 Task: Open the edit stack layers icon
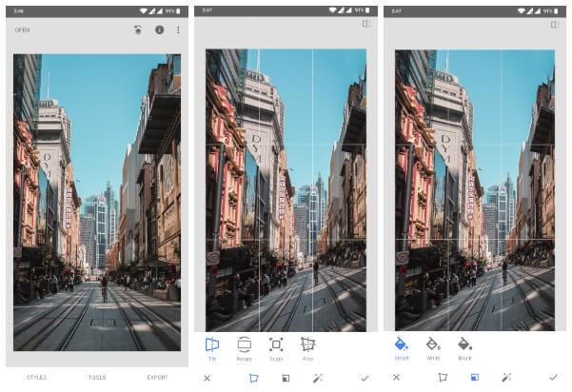138,29
